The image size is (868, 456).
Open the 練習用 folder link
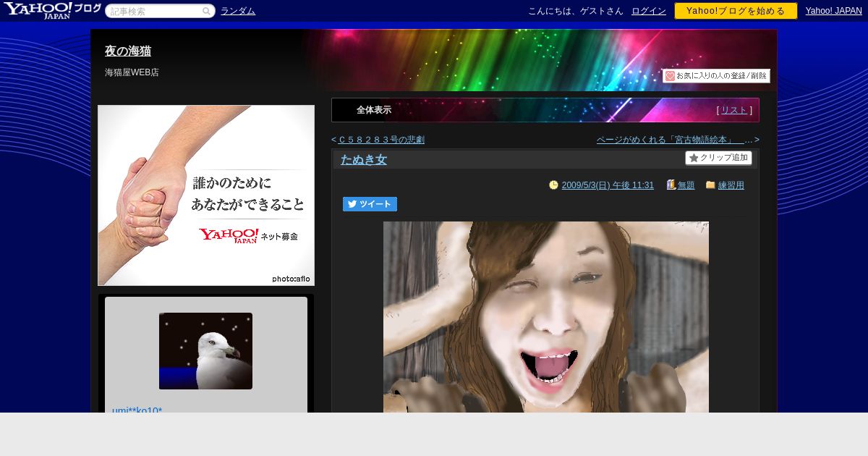[x=731, y=185]
